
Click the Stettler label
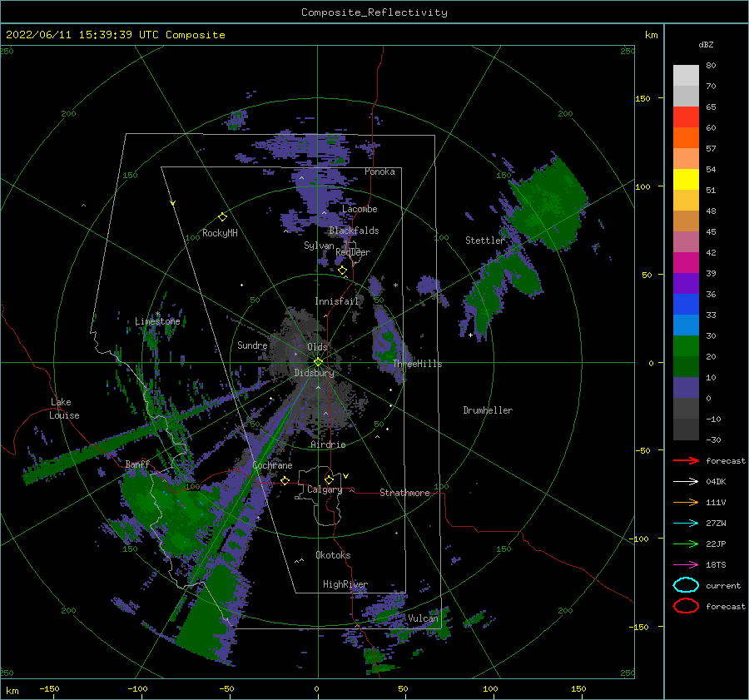coord(485,241)
